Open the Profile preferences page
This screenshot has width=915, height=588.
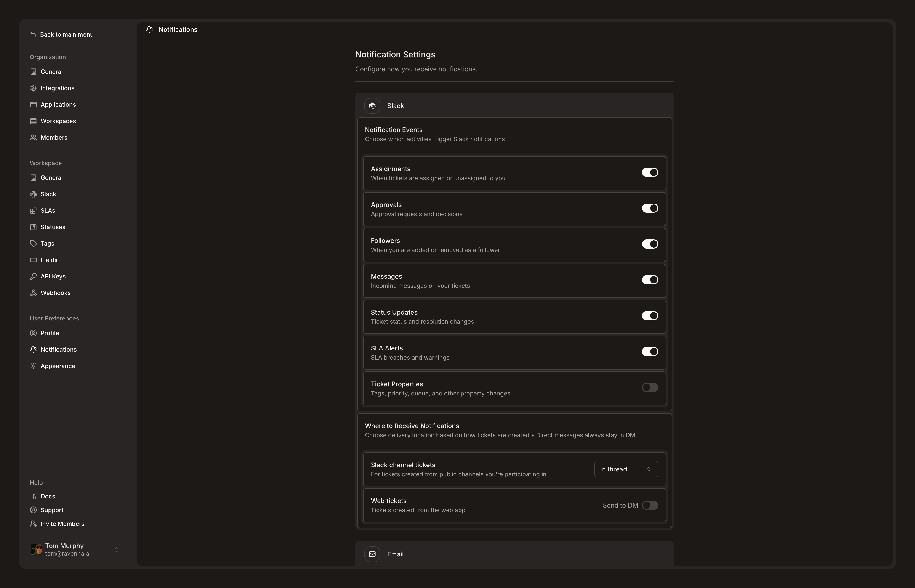[x=50, y=333]
